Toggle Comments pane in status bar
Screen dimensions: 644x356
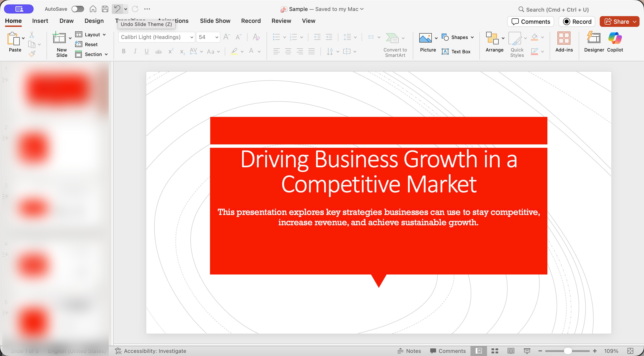point(448,351)
